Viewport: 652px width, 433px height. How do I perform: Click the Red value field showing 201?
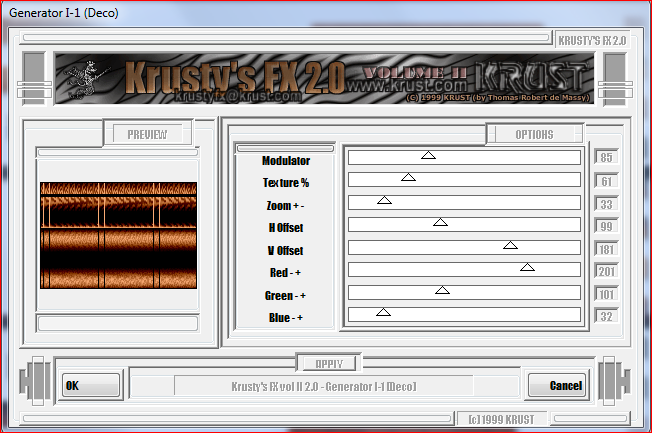click(x=605, y=271)
